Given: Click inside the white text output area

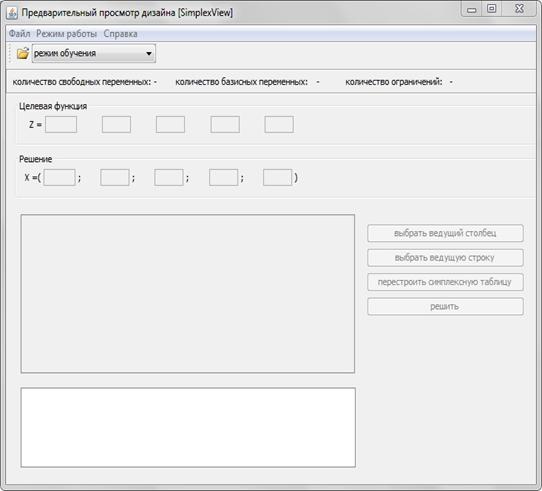Looking at the screenshot, I should click(x=188, y=427).
